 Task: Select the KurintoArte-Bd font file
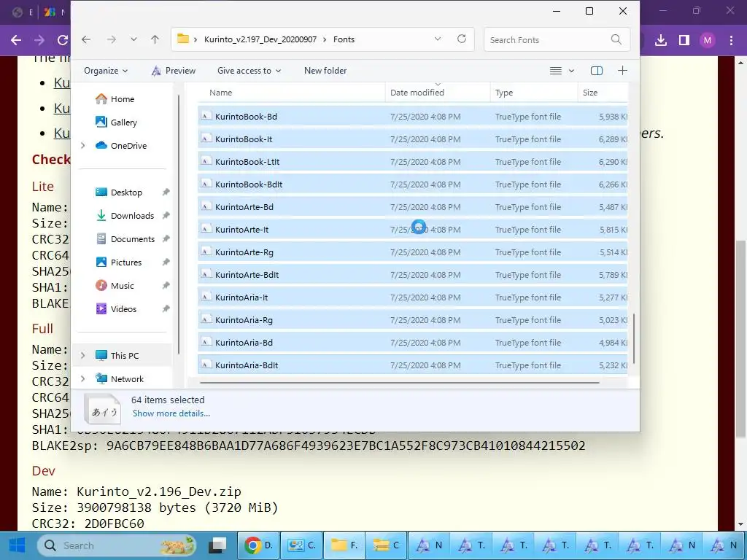pos(413,207)
